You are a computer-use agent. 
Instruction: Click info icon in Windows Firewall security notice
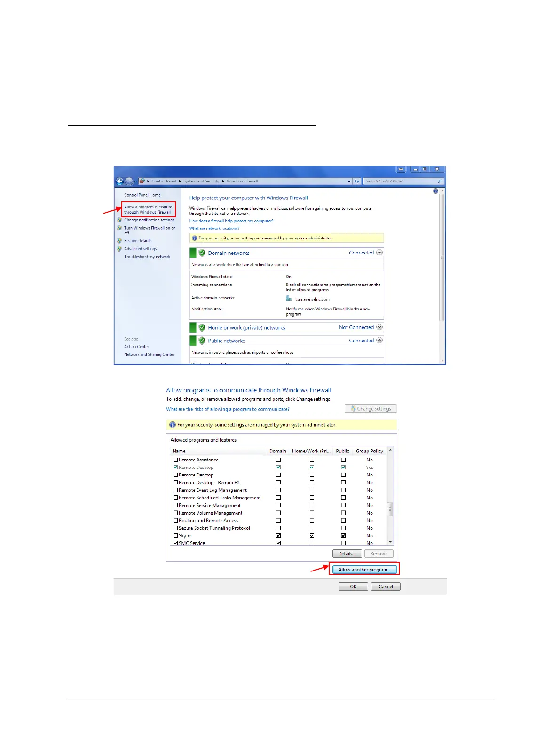tap(195, 238)
